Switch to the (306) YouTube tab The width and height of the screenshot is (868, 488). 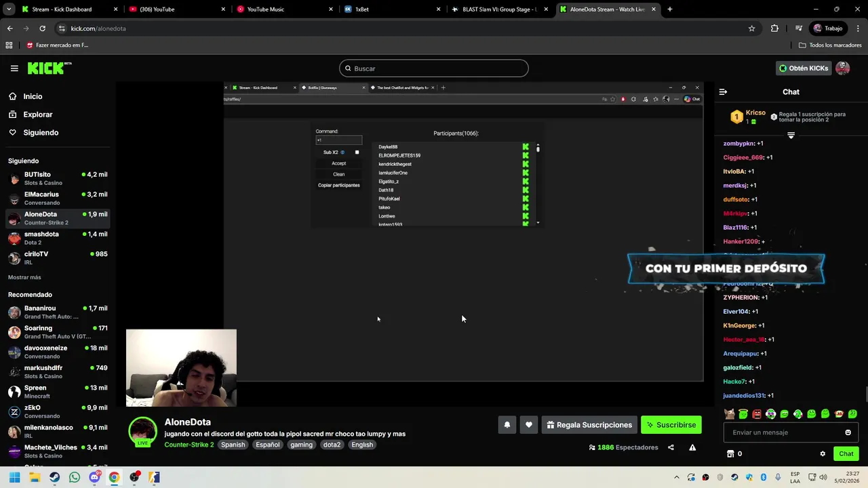click(176, 9)
